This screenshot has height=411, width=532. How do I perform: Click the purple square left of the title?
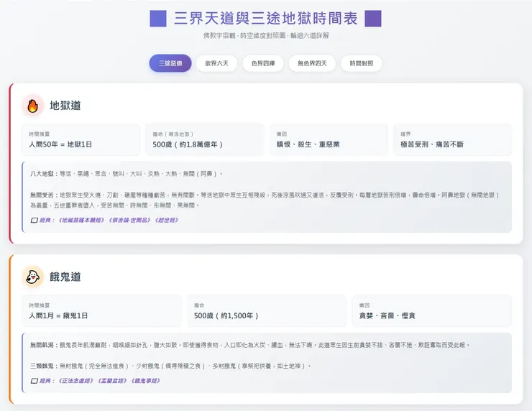coord(158,18)
